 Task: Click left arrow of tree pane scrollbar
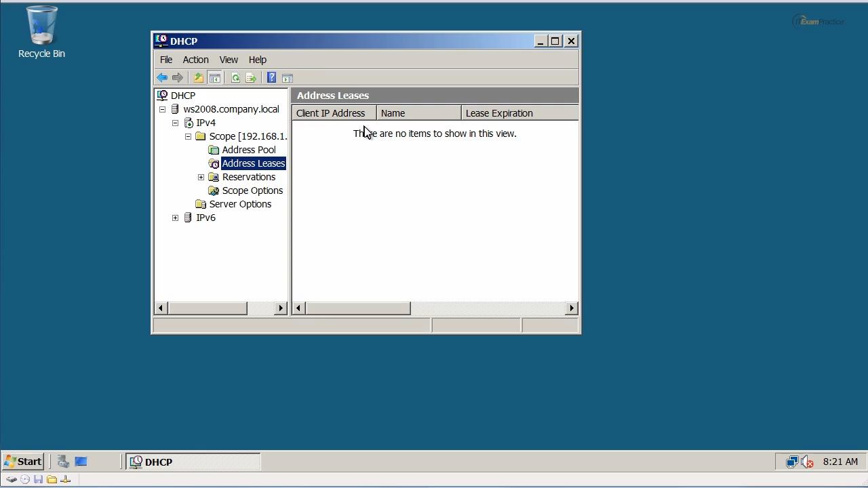point(161,308)
